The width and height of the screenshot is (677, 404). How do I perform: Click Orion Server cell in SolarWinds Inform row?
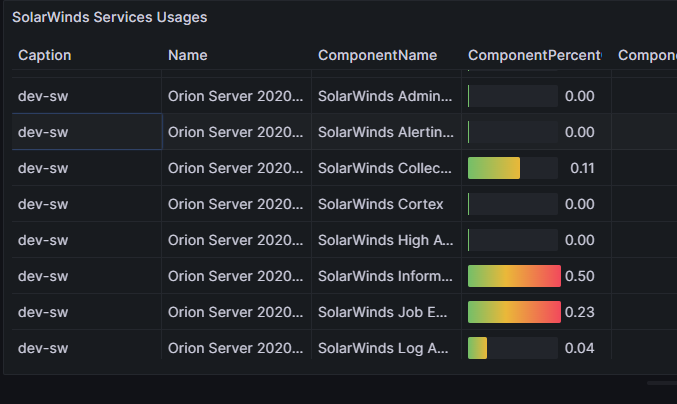coord(237,276)
